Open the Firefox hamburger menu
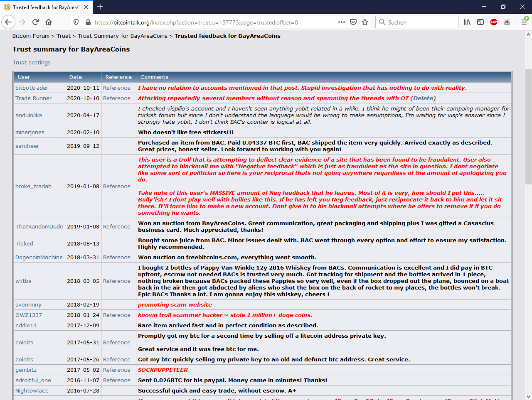 [524, 22]
